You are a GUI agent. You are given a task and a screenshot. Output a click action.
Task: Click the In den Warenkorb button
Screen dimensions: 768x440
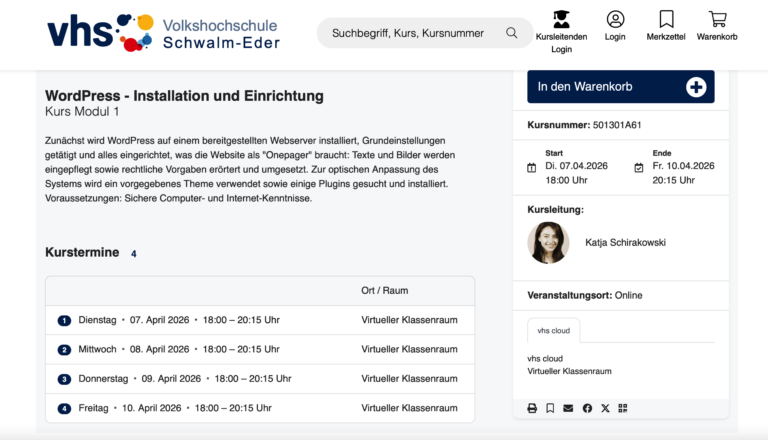(x=620, y=87)
